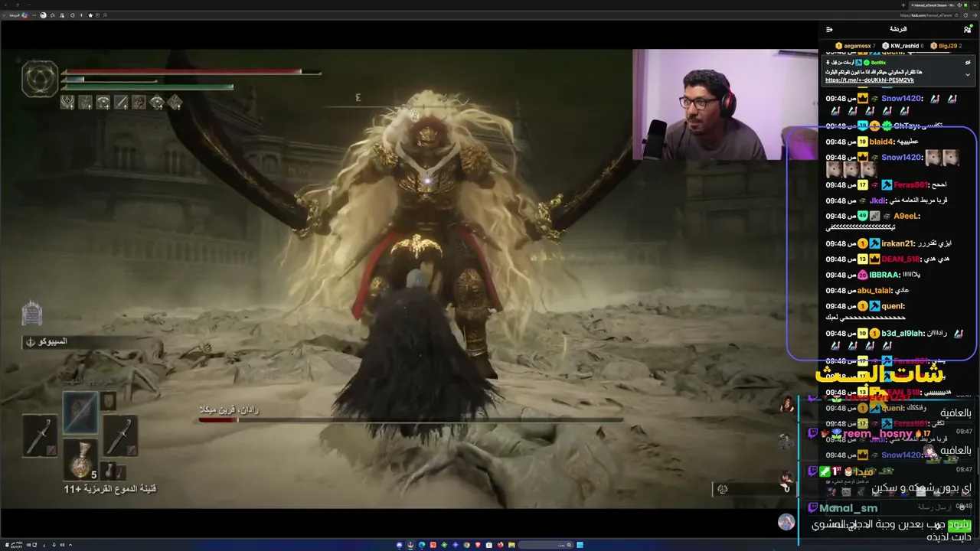980x551 pixels.
Task: Open the chat users and settings icon
Action: (x=968, y=29)
